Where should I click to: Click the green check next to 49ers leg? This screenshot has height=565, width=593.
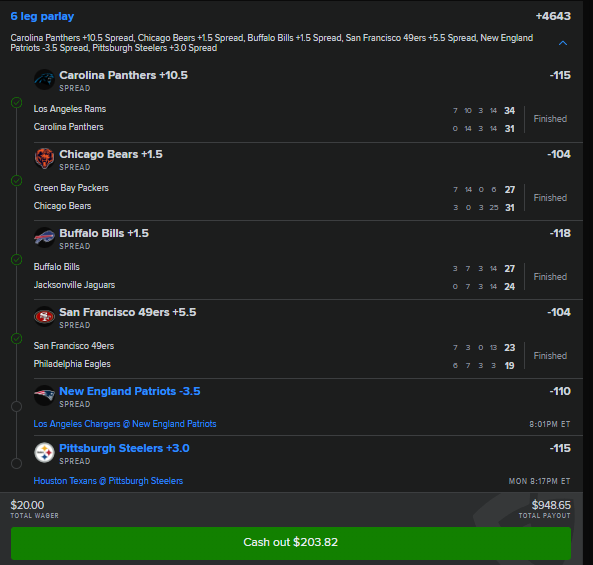[17, 338]
